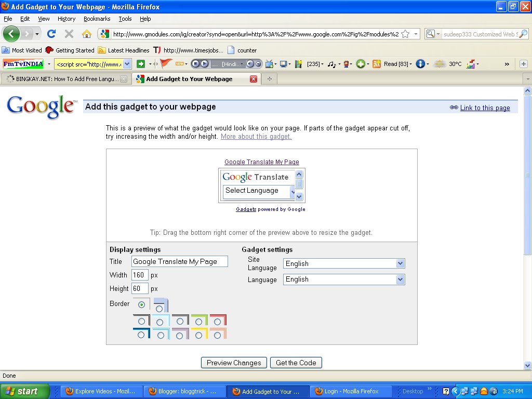
Task: Open the Gadgets powered by Google link
Action: tap(246, 209)
